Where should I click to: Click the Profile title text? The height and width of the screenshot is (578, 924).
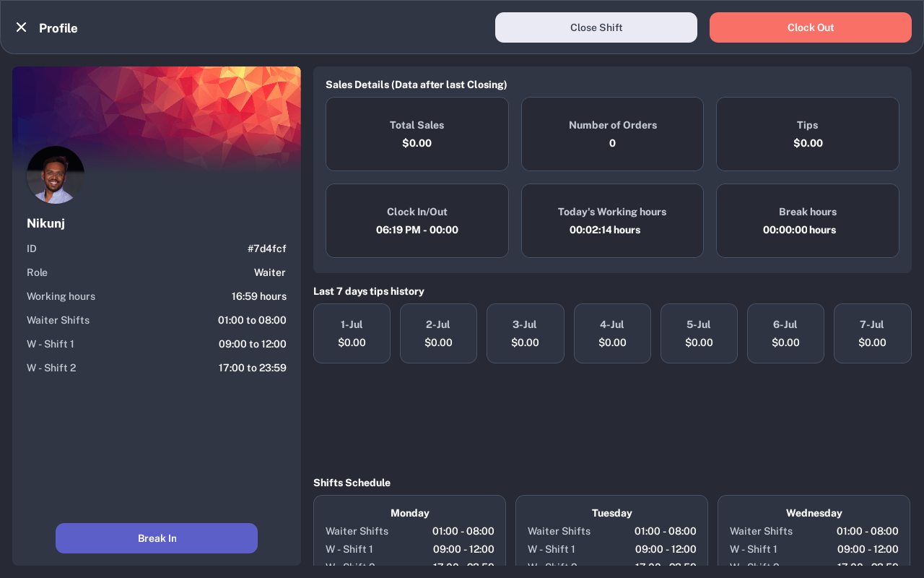tap(58, 28)
